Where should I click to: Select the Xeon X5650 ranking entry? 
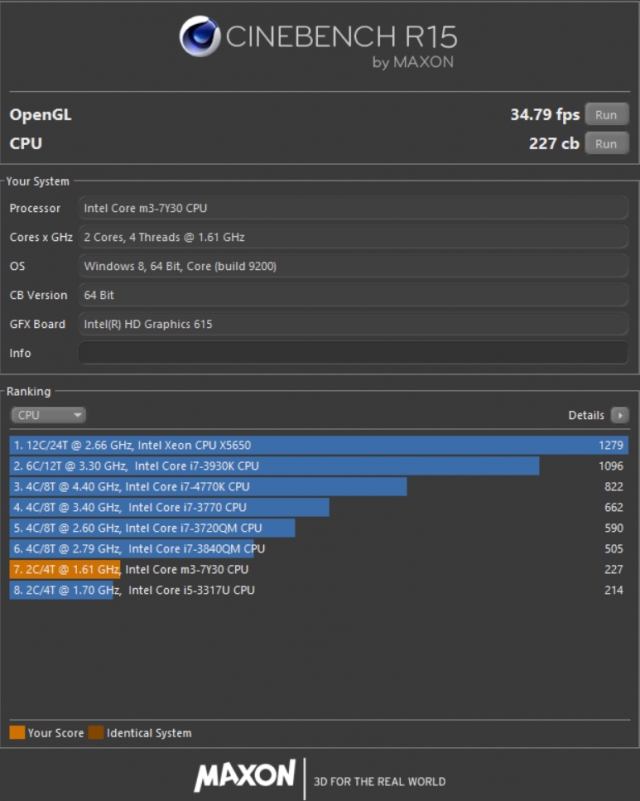pos(319,445)
